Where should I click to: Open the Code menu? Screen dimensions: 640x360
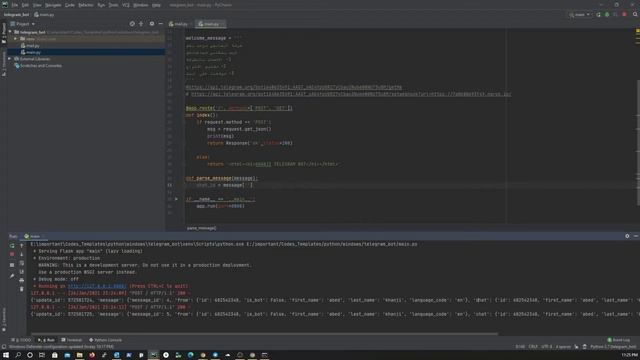[x=70, y=5]
